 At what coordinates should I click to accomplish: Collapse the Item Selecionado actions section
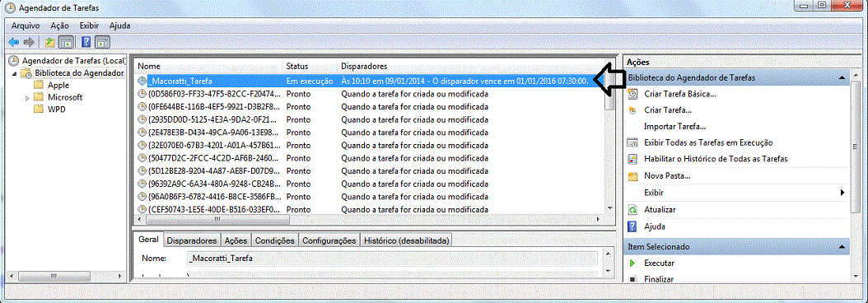pyautogui.click(x=842, y=246)
